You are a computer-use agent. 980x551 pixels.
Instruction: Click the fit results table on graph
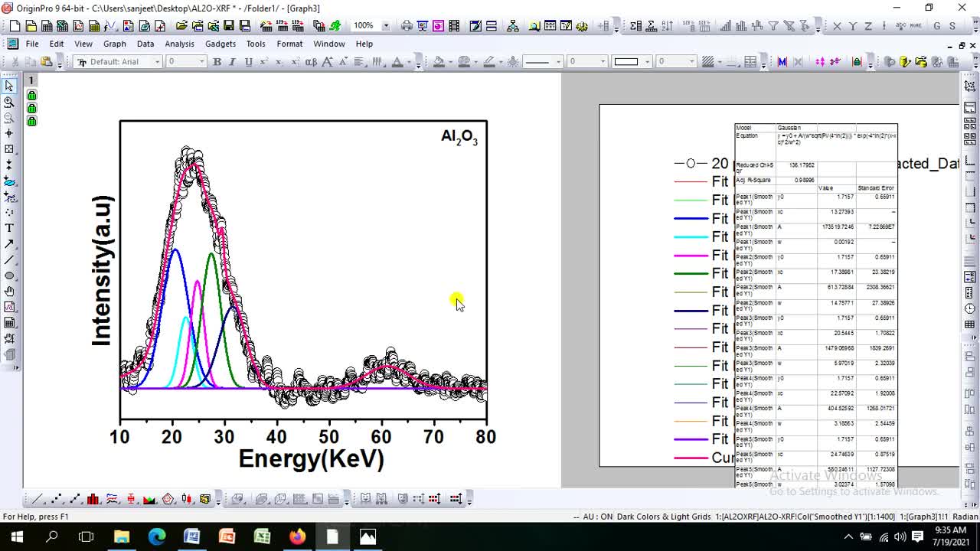tap(815, 305)
